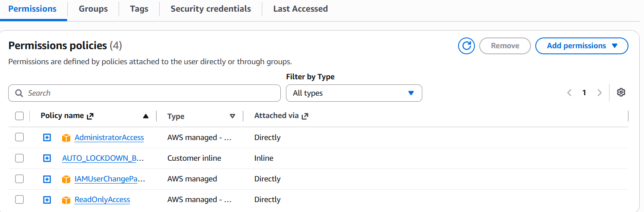Open the Groups tab
This screenshot has height=212, width=644.
93,9
